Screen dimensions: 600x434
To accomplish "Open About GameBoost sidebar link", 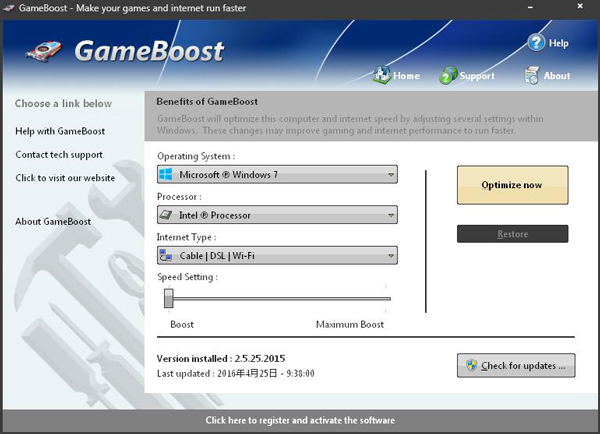I will [53, 222].
